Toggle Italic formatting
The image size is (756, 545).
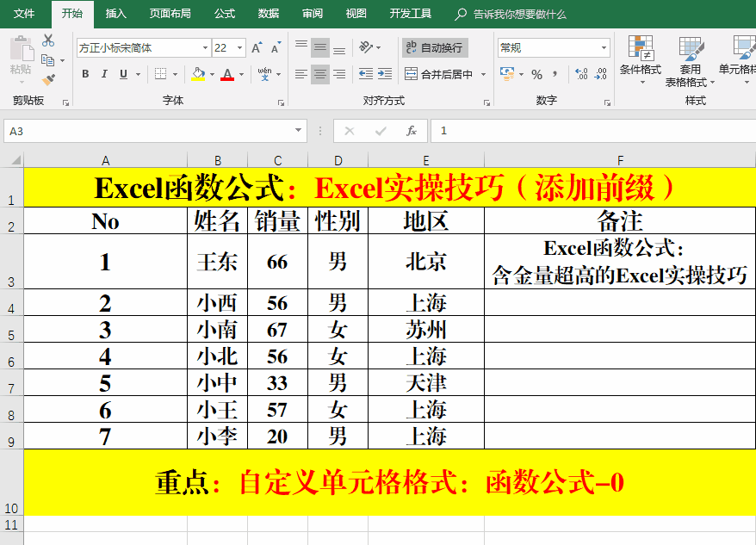pyautogui.click(x=104, y=75)
